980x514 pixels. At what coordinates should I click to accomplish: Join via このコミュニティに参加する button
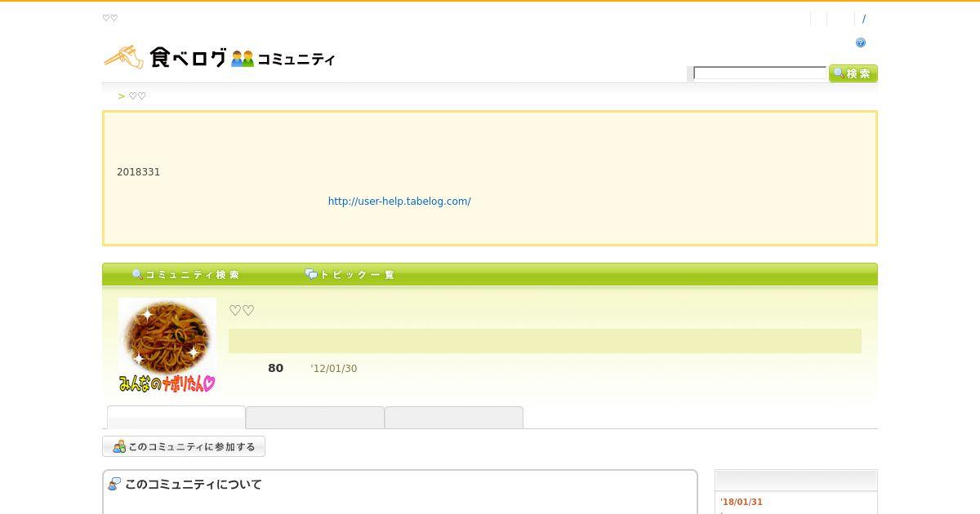(x=184, y=446)
